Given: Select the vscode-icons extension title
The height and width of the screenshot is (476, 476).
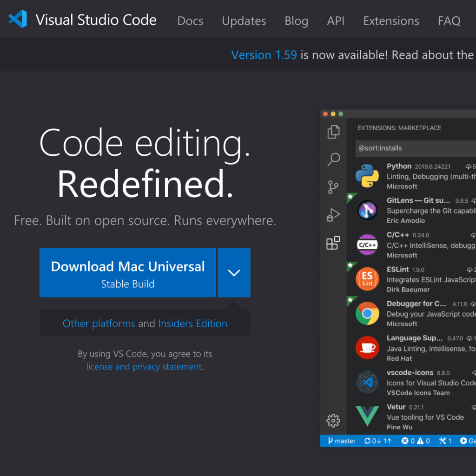Looking at the screenshot, I should (x=410, y=372).
